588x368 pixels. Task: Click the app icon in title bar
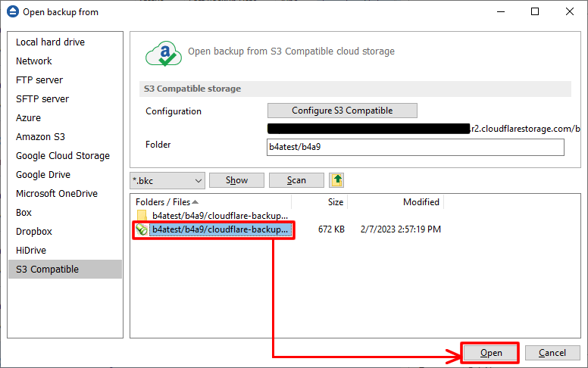tap(12, 12)
